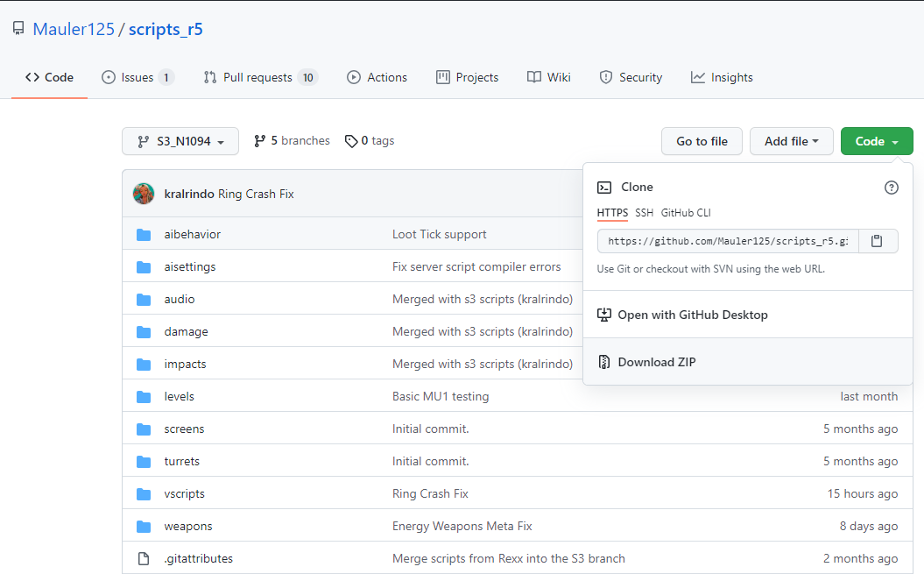Open the Pull requests tab
Viewport: 924px width, 574px height.
tap(260, 77)
